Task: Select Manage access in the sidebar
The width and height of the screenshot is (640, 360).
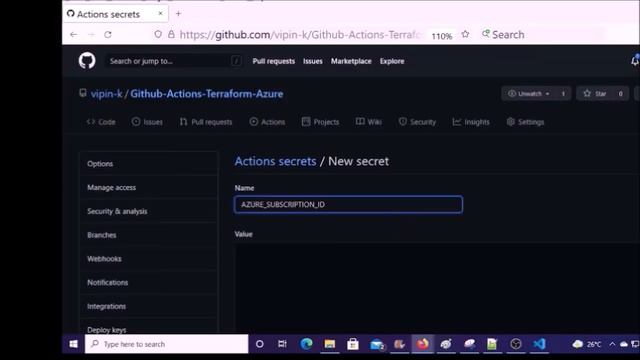Action: tap(149, 187)
